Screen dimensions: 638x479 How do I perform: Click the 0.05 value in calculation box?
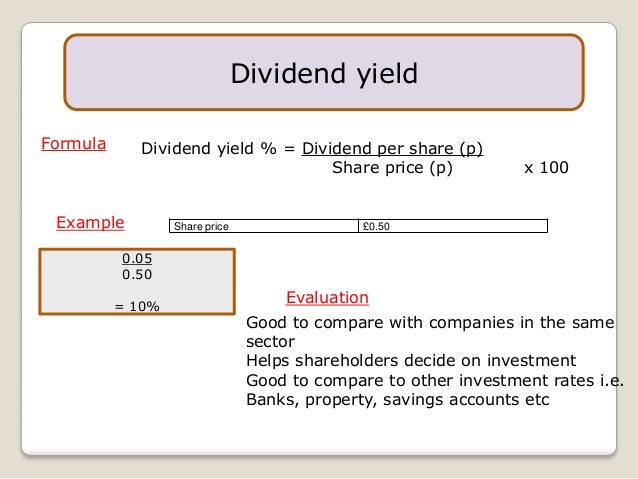pos(137,258)
